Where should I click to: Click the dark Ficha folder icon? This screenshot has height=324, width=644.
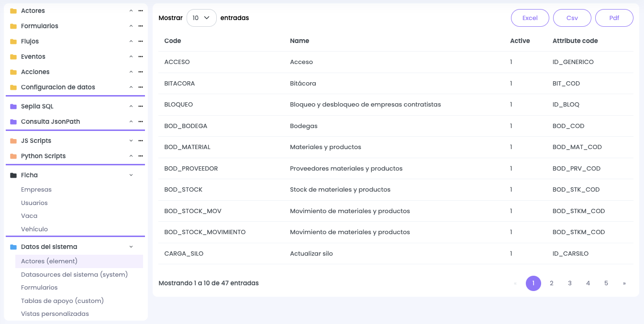(13, 175)
